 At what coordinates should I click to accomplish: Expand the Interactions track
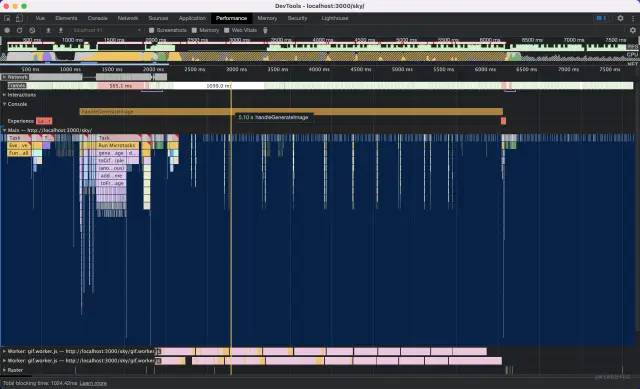pos(4,95)
